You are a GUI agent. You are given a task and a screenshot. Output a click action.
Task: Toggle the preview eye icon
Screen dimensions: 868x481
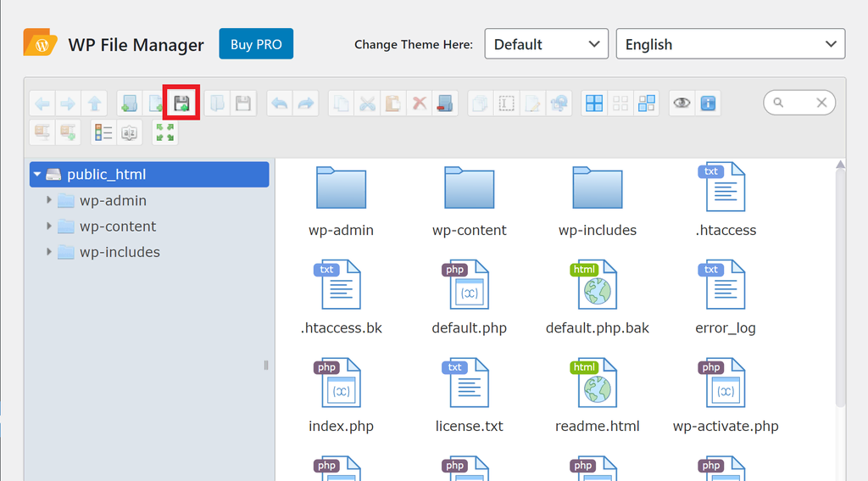click(682, 103)
